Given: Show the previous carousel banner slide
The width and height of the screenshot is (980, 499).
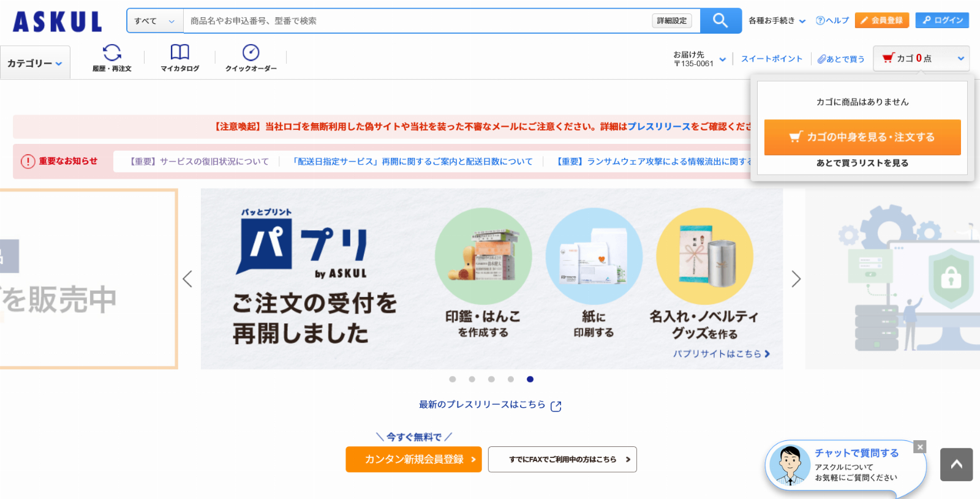Looking at the screenshot, I should (x=187, y=279).
